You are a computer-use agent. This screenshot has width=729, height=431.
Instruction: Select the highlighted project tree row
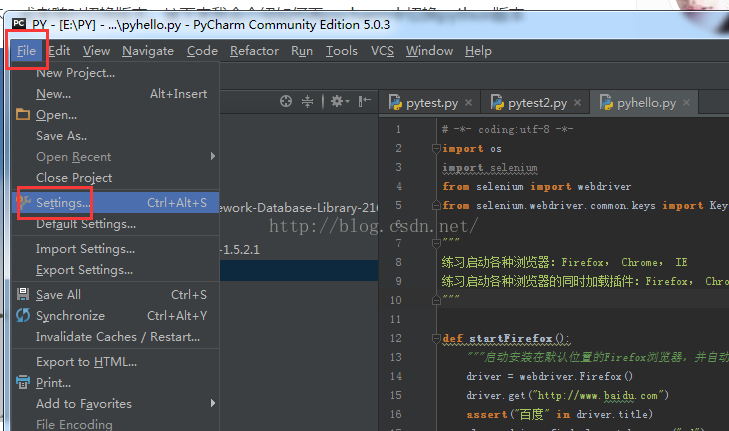(299, 271)
